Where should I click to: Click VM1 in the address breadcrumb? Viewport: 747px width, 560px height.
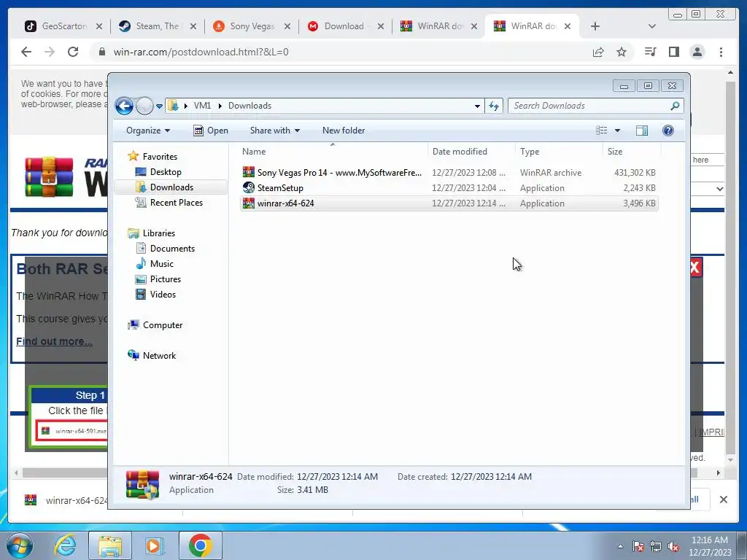pyautogui.click(x=202, y=106)
